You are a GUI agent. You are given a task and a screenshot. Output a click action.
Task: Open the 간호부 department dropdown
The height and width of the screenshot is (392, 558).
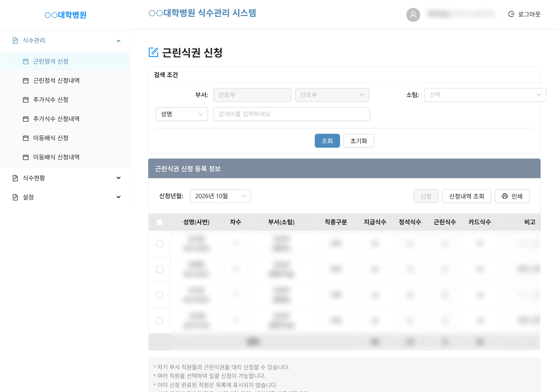pyautogui.click(x=332, y=95)
